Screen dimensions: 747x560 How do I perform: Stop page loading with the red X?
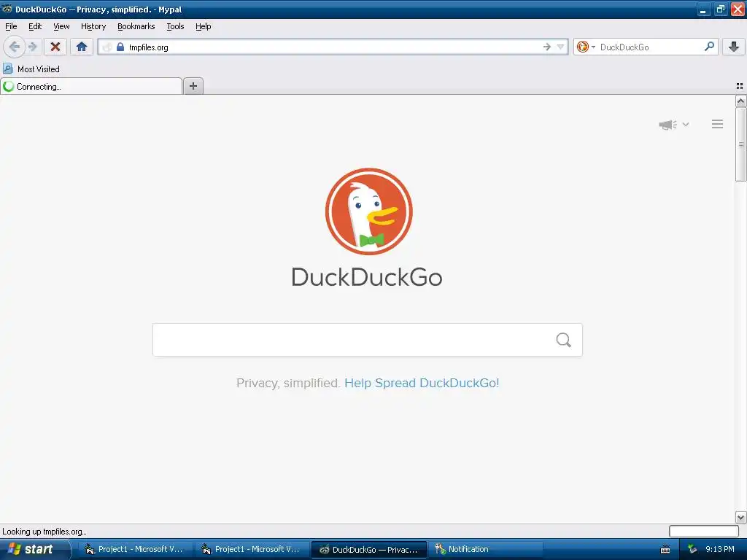point(55,47)
